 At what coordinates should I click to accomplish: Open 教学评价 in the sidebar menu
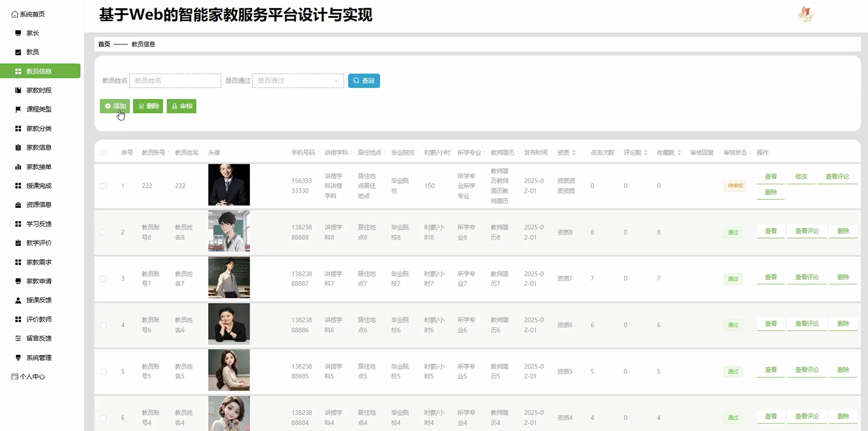tap(39, 243)
